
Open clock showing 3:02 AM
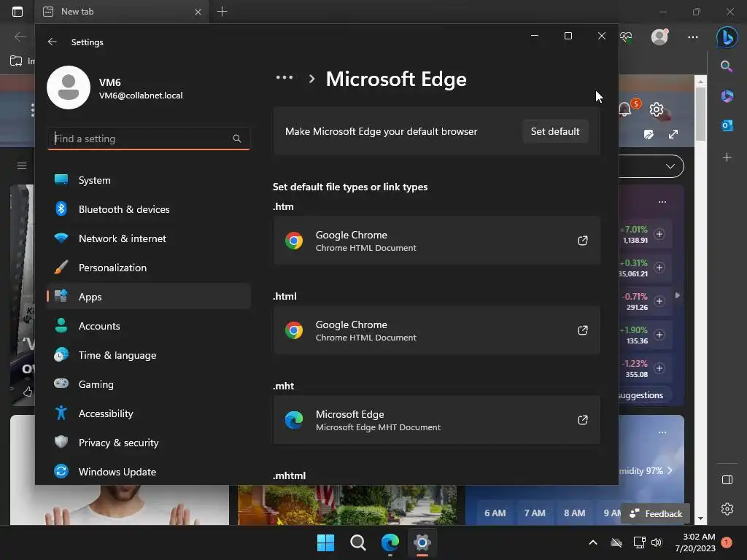(x=695, y=542)
